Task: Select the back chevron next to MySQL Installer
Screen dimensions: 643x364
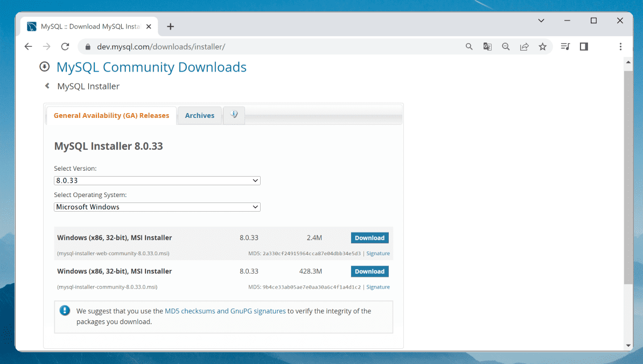Action: tap(46, 86)
